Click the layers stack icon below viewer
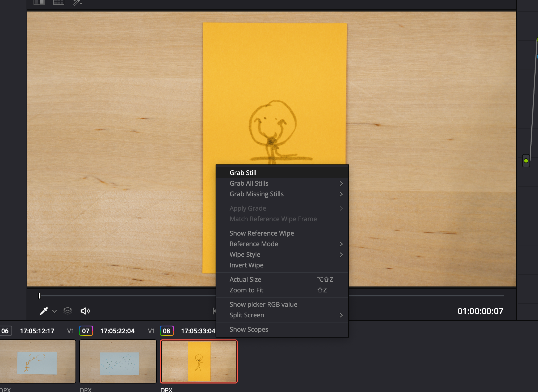This screenshot has width=538, height=392. [x=68, y=311]
